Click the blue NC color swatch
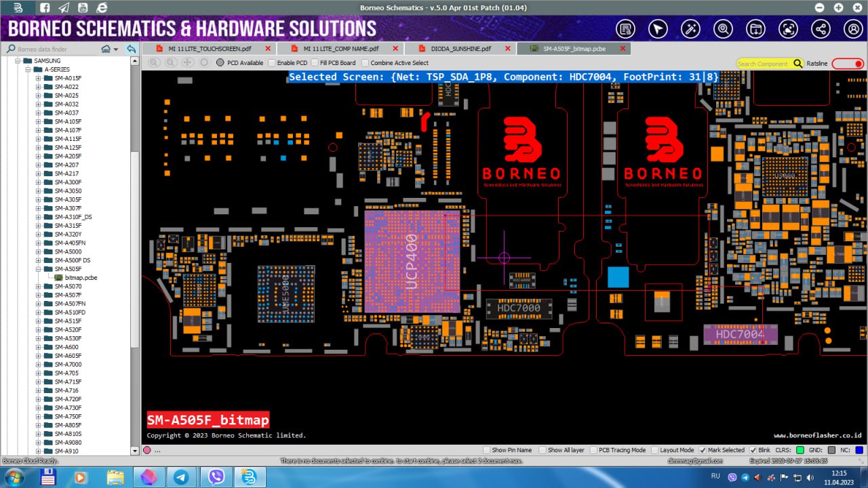The image size is (868, 488). point(859,450)
